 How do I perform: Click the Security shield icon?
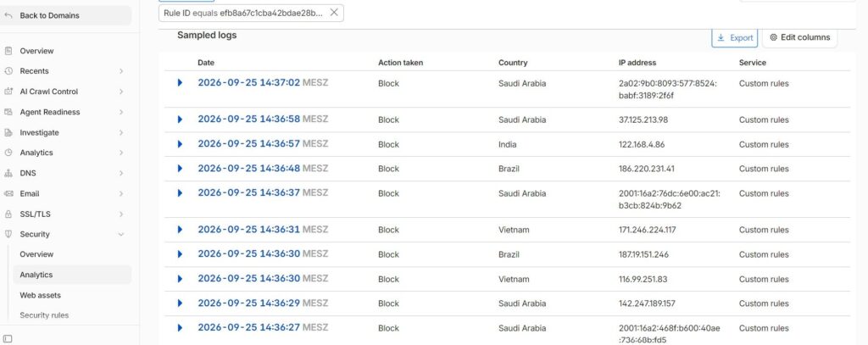8,234
